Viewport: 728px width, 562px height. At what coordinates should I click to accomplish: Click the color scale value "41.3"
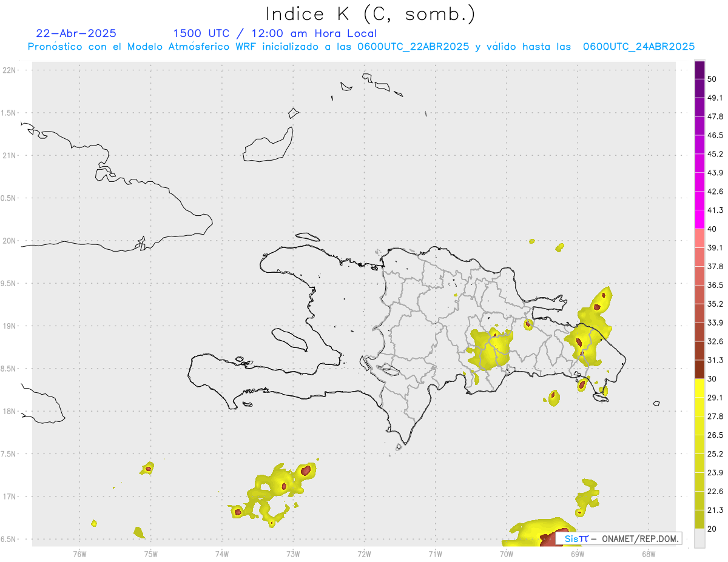click(715, 210)
